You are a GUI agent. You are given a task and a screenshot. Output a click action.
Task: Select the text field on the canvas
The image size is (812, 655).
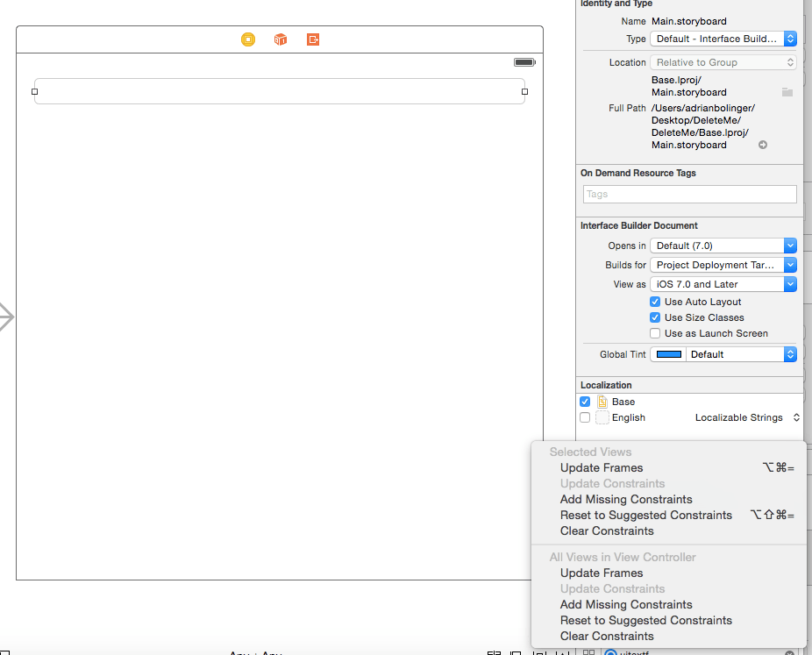[280, 91]
